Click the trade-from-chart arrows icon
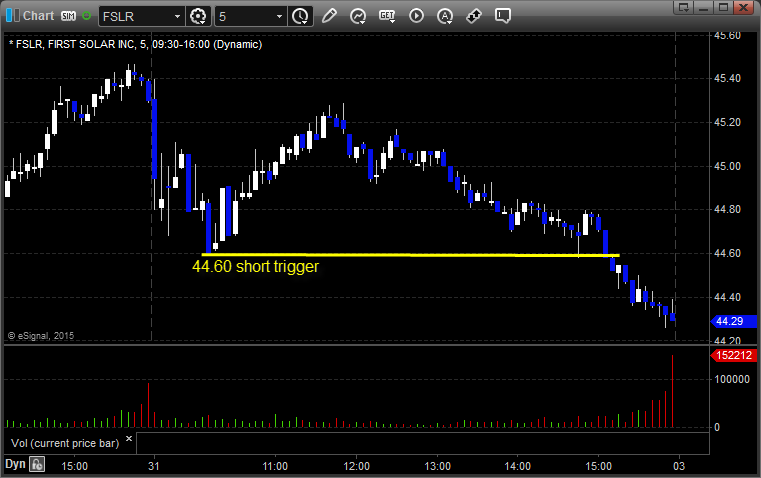Viewport: 761px width, 478px height. (474, 16)
